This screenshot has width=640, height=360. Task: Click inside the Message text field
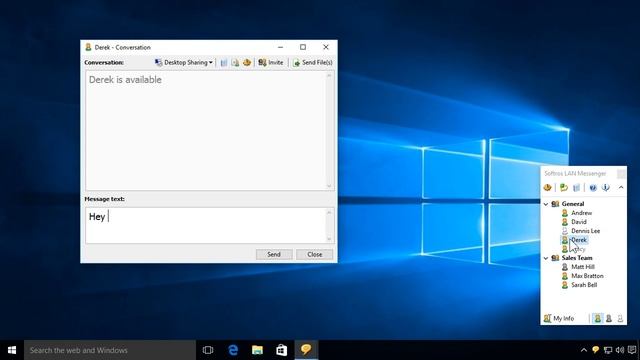coord(205,225)
